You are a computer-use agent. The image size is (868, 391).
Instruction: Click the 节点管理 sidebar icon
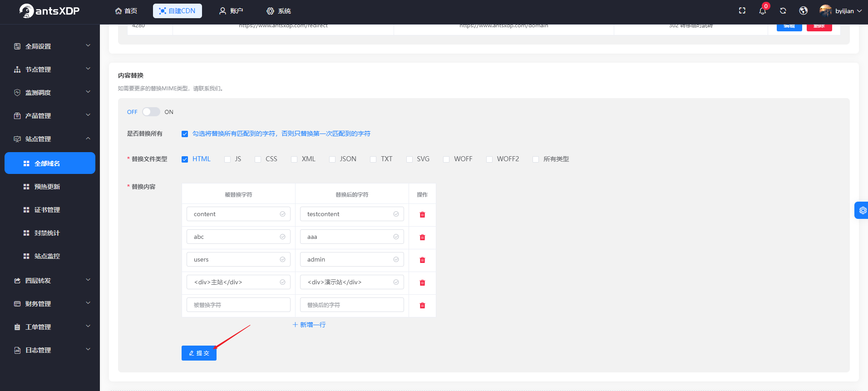(x=17, y=69)
